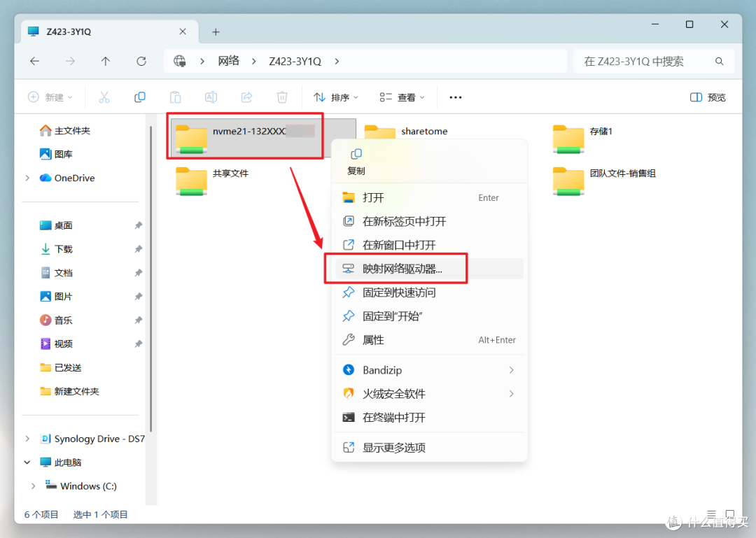
Task: Toggle the 预览 preview pane
Action: click(708, 97)
